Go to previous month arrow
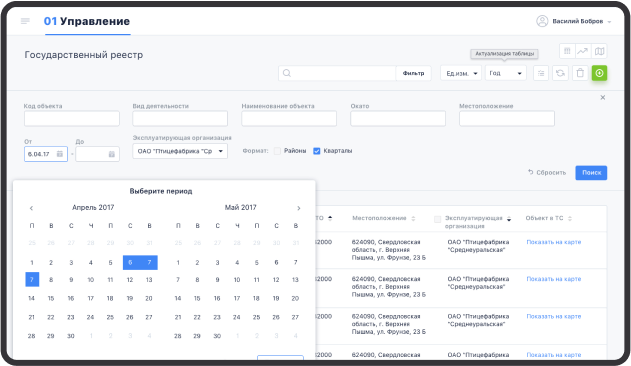Image resolution: width=631 pixels, height=366 pixels. [31, 208]
